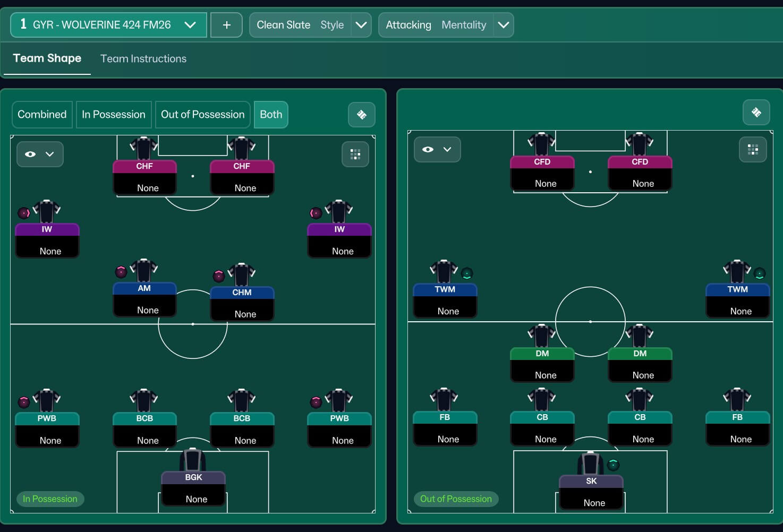Viewport: 783px width, 532px height.
Task: Click the pink role indicator beside the AM player
Action: coord(121,272)
